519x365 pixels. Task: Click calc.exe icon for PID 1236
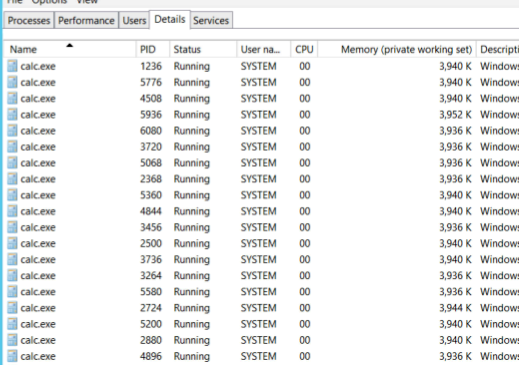12,66
